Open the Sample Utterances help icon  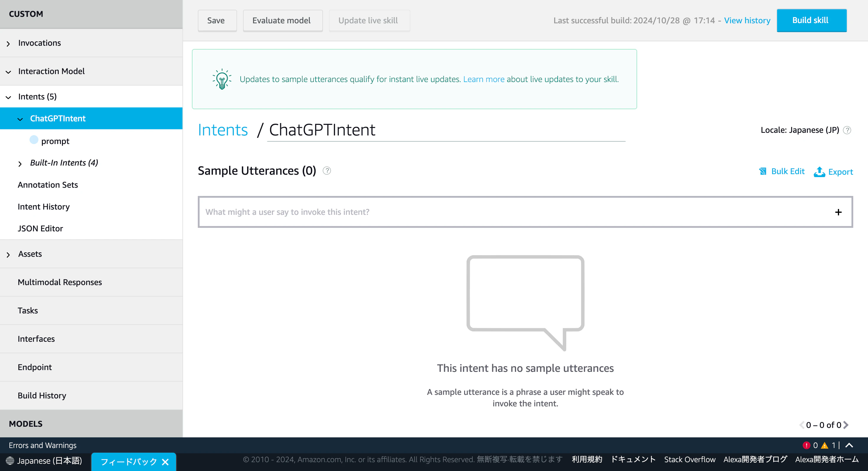coord(327,171)
